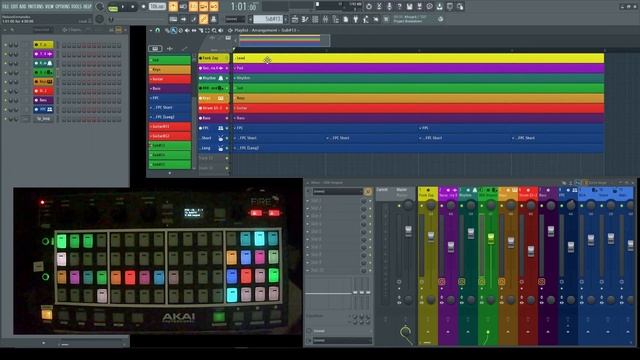Mute the Bass playlist track
Viewport: 640px width, 360px height.
point(227,118)
